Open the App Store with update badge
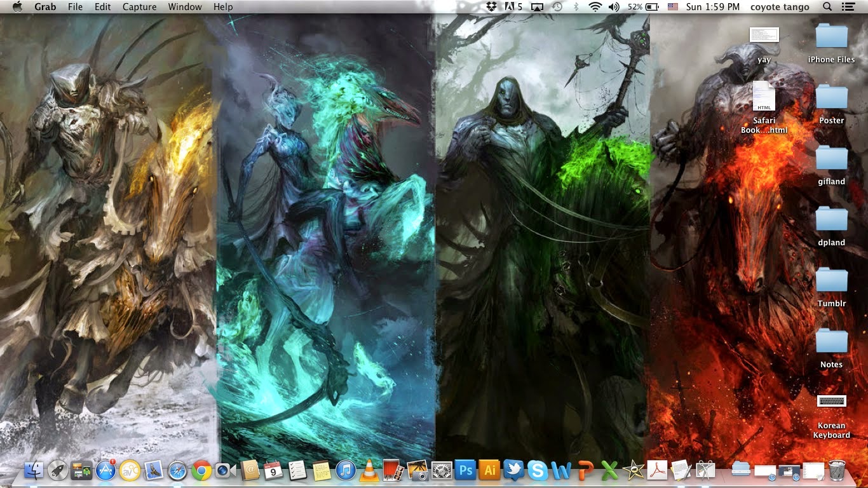 click(x=105, y=470)
